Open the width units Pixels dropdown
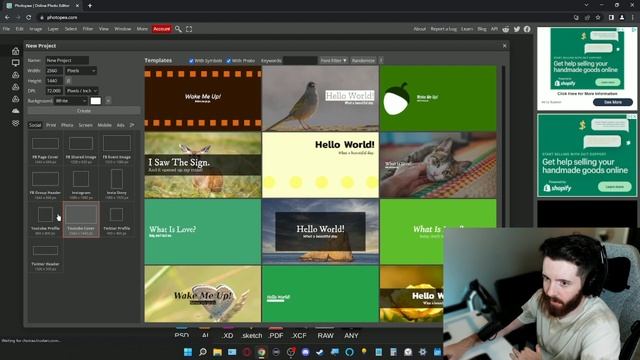This screenshot has height=360, width=640. [81, 71]
